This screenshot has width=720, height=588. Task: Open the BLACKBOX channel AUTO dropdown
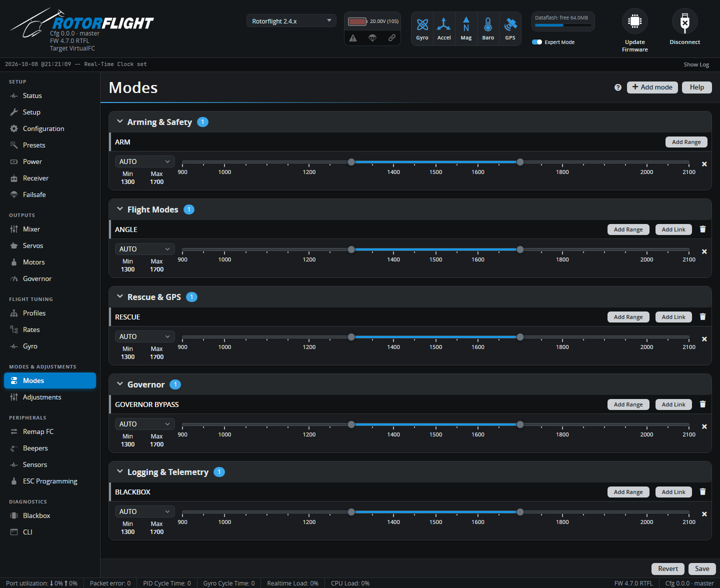click(145, 511)
